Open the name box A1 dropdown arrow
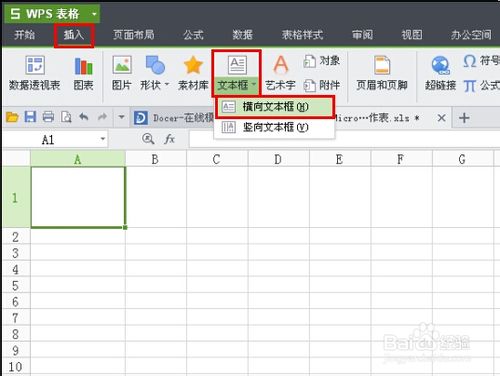Image resolution: width=500 pixels, height=376 pixels. [103, 139]
